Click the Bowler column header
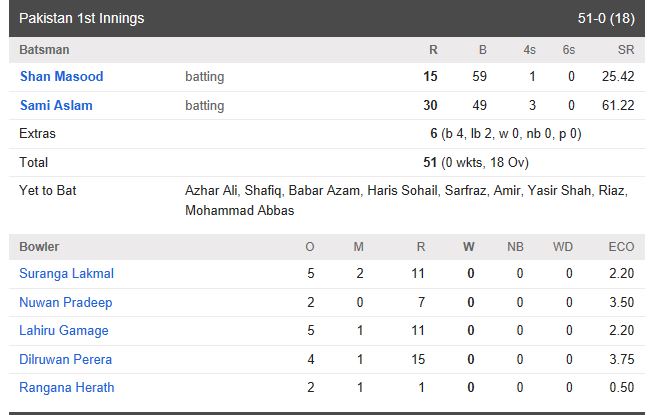652x415 pixels. click(x=39, y=247)
